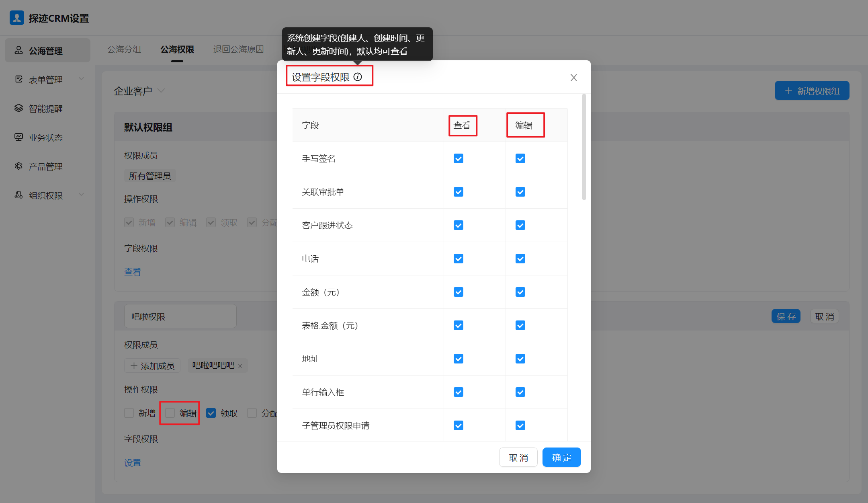
Task: Switch to the 公海分组 tab
Action: [124, 49]
